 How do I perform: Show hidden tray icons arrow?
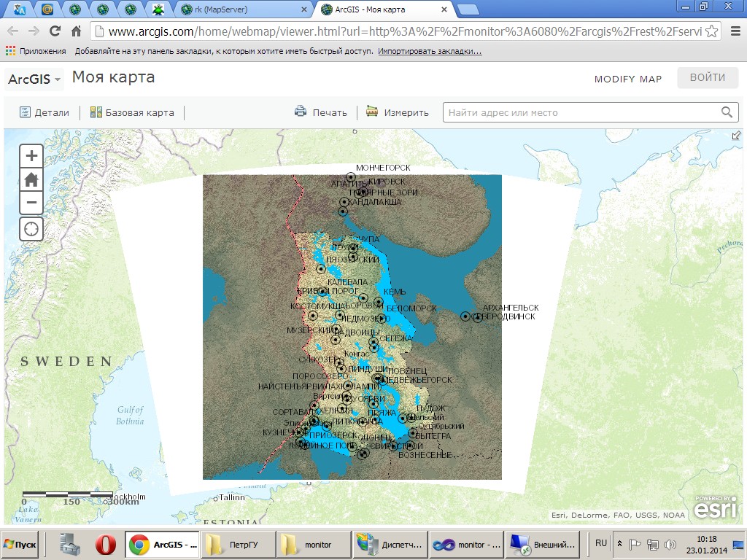pyautogui.click(x=619, y=543)
